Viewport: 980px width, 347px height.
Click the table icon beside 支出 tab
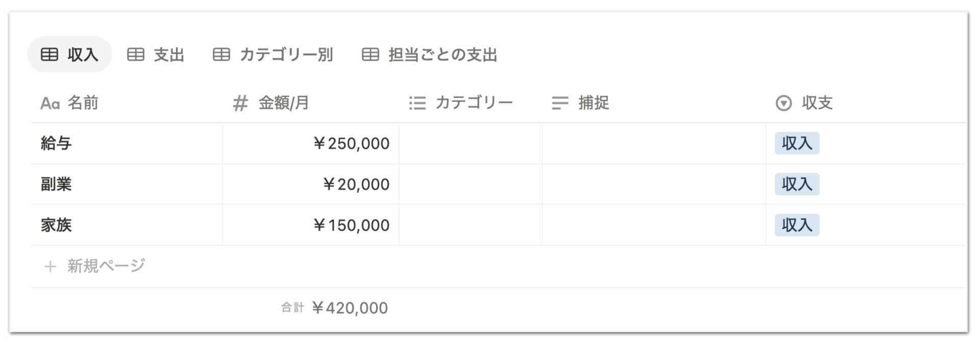click(136, 55)
